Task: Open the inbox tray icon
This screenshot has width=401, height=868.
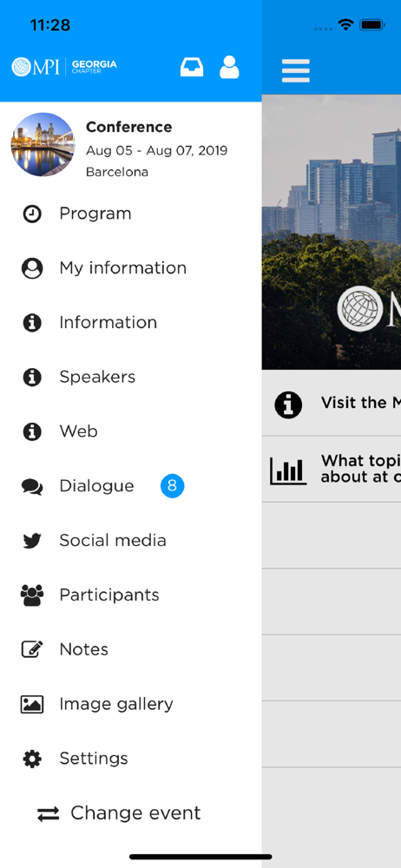Action: click(192, 67)
